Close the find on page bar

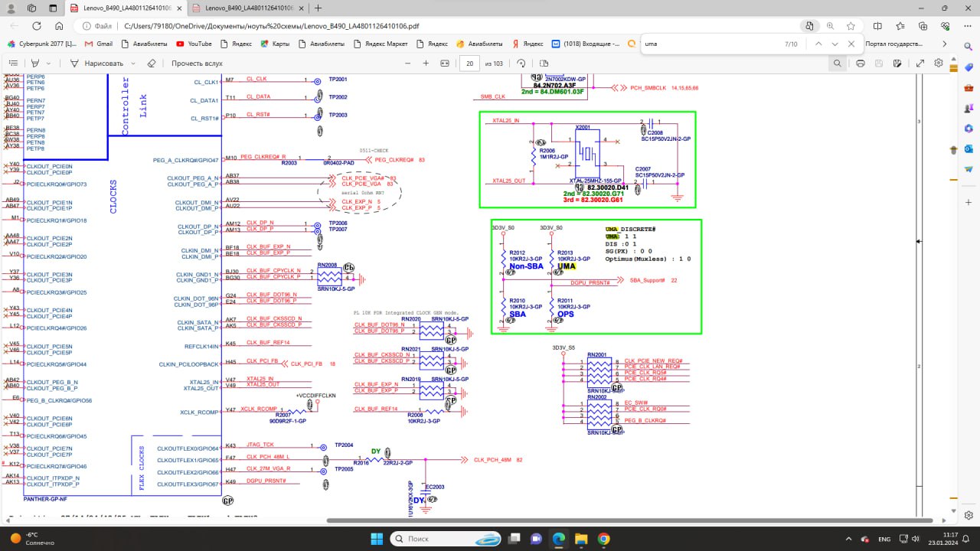pos(853,44)
